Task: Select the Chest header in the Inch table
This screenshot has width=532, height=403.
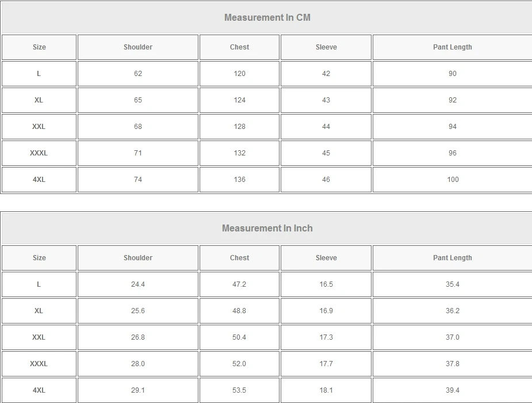Action: 239,258
